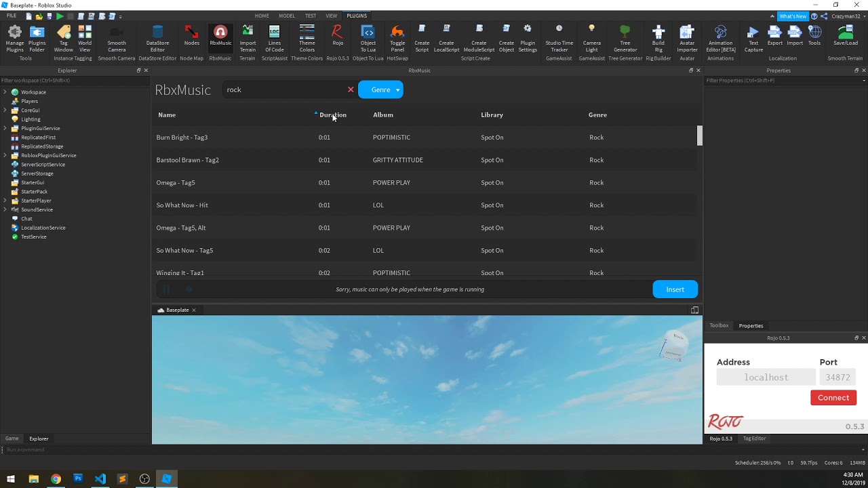Switch to the Tag Editor tab

pos(754,439)
